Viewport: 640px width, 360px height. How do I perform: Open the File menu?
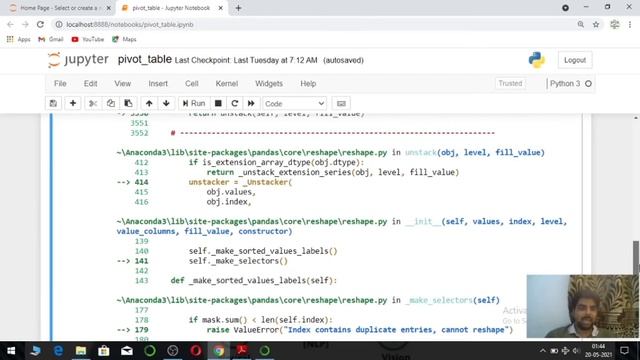coord(60,84)
